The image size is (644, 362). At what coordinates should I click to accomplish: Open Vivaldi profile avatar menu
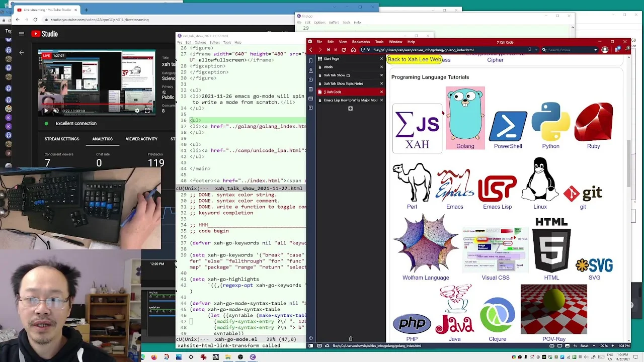605,50
